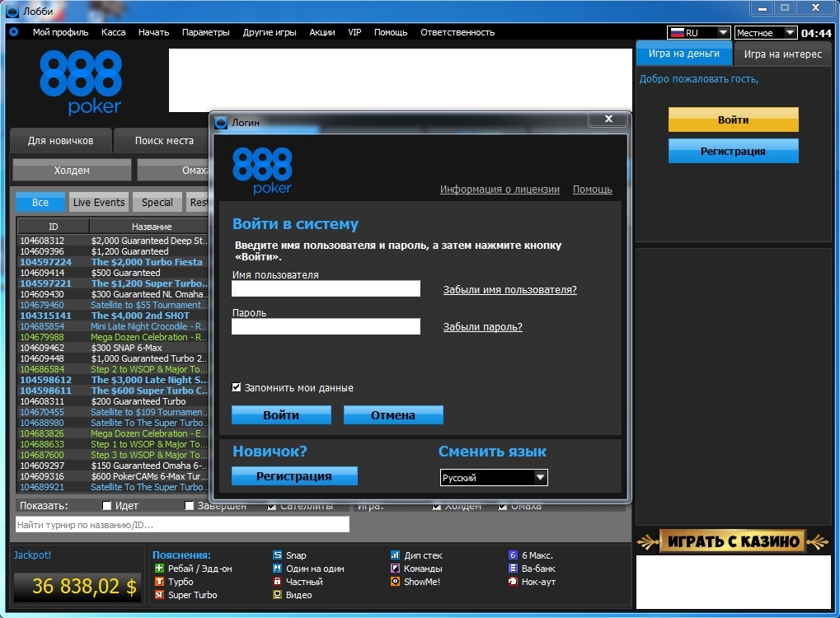The image size is (840, 618).
Task: Open the 'Поиск места' tab
Action: coord(164,141)
